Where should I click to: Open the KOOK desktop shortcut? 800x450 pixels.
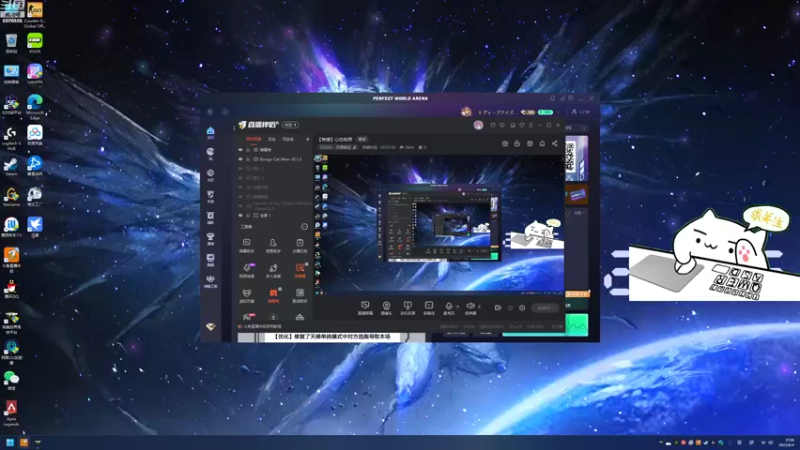[35, 43]
